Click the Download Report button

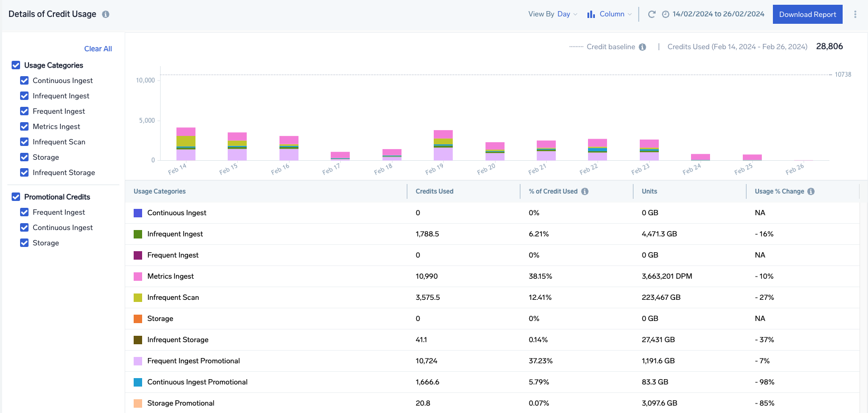point(807,14)
